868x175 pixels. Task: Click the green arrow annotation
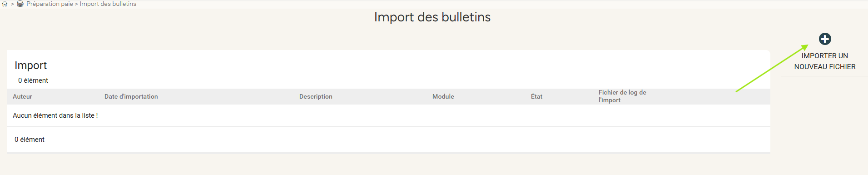[x=772, y=68]
